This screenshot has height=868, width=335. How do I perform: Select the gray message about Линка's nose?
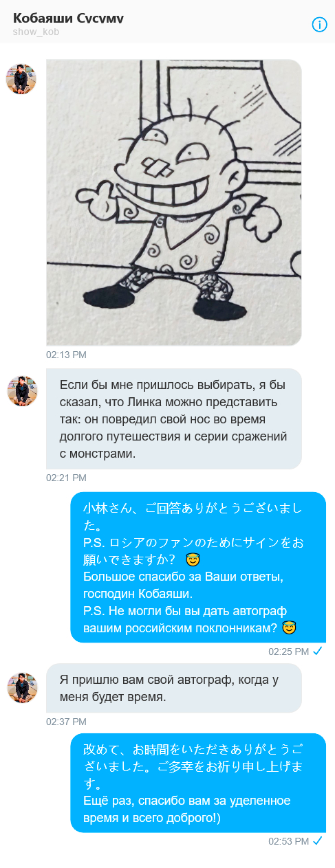[x=174, y=419]
